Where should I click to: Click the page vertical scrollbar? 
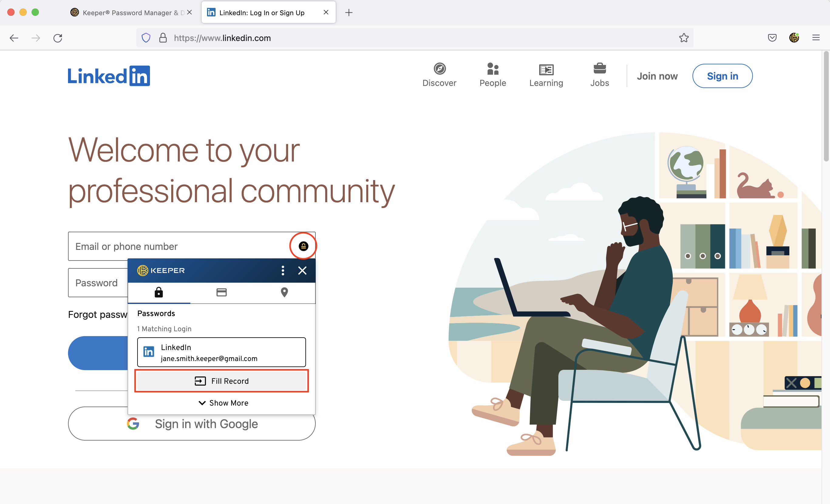click(826, 106)
